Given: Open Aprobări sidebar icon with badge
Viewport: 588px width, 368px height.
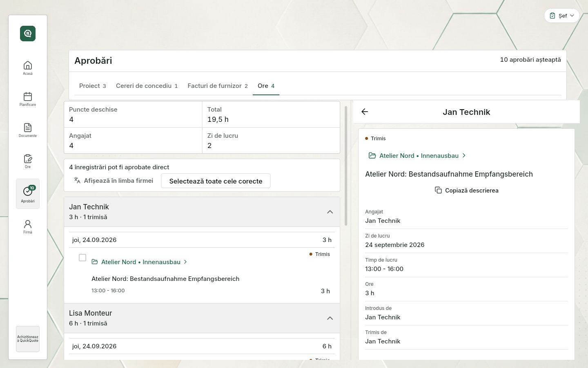Looking at the screenshot, I should tap(28, 191).
